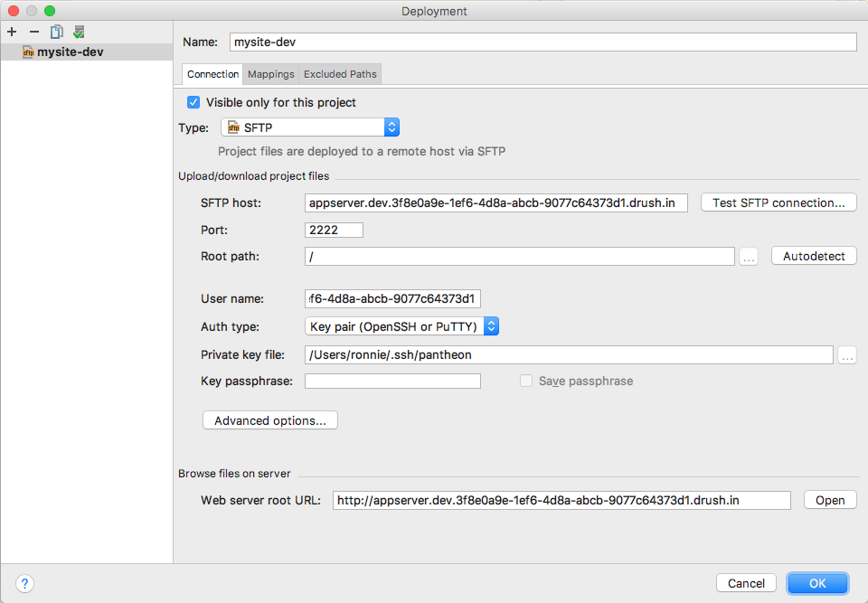This screenshot has width=868, height=603.
Task: Switch to the Mappings tab
Action: point(270,73)
